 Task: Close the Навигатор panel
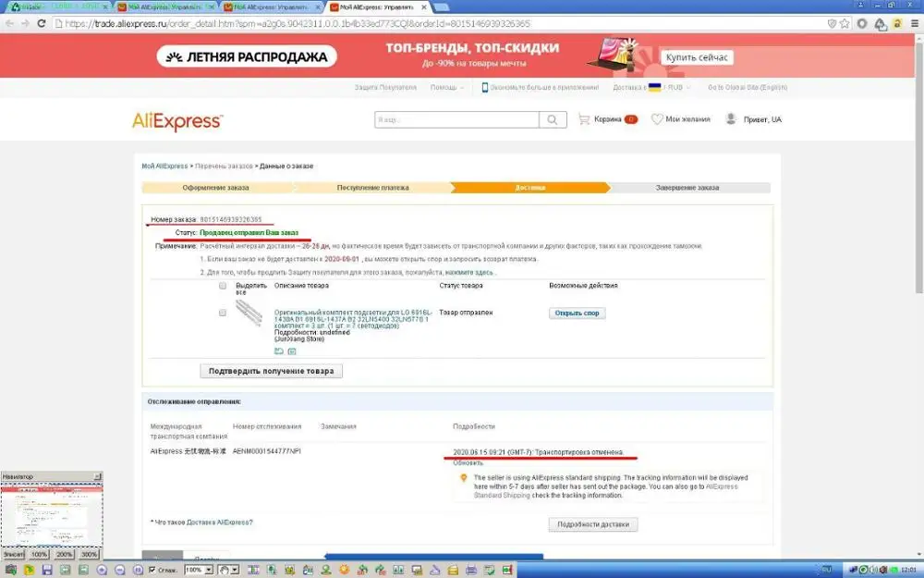(x=98, y=476)
